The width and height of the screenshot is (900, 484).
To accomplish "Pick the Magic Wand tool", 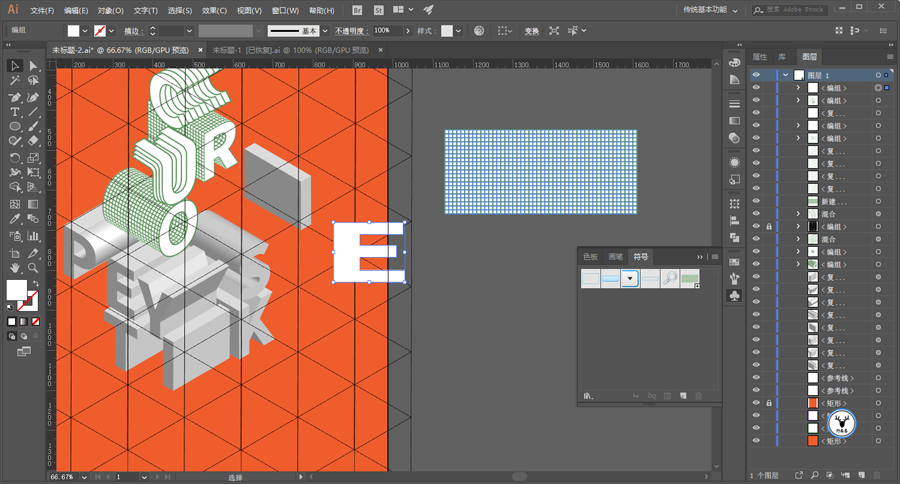I will click(15, 81).
